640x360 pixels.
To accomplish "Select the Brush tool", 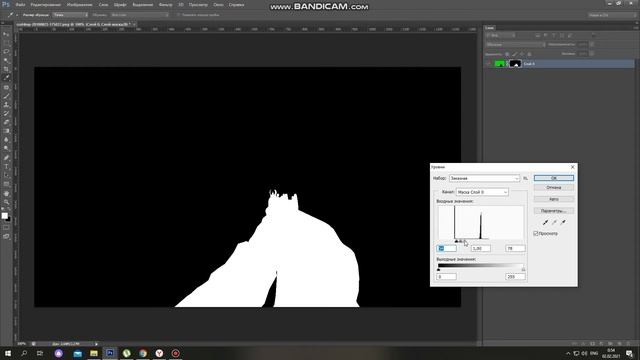I will click(6, 96).
